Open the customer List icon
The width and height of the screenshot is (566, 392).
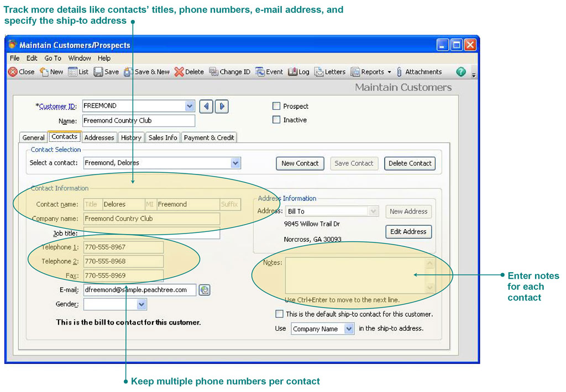coord(72,72)
